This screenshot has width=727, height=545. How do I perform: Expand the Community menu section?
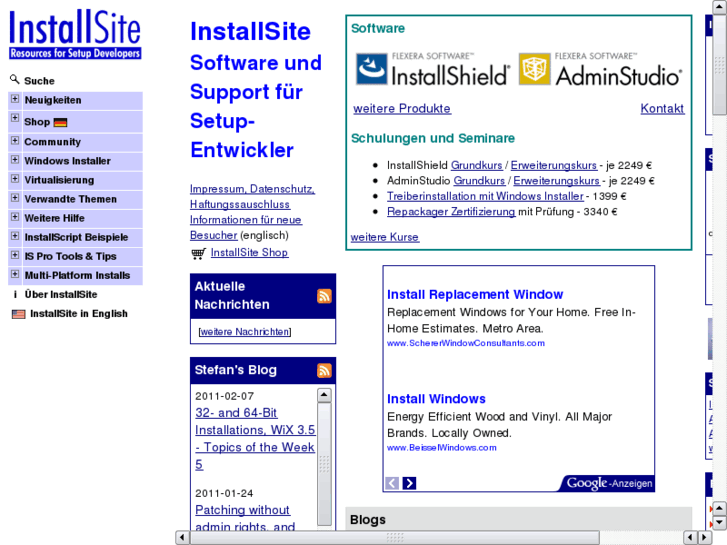point(15,141)
